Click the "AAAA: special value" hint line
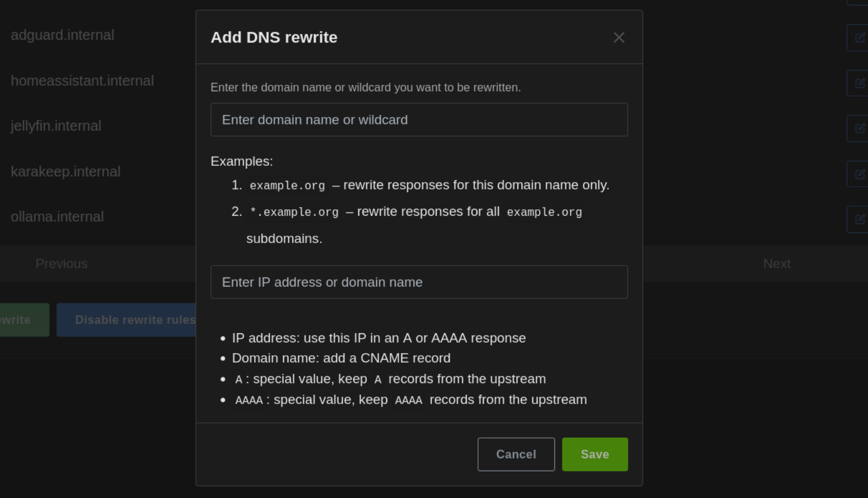The width and height of the screenshot is (868, 498). click(411, 400)
